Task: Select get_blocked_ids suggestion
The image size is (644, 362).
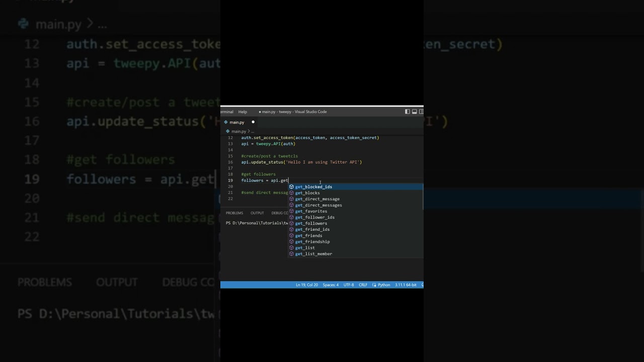Action: pos(355,187)
